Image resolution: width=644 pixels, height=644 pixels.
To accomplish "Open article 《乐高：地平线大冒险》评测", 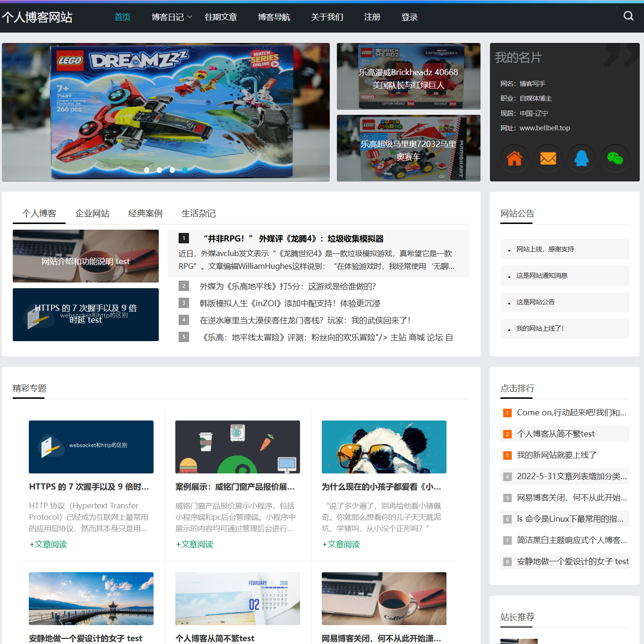I will click(x=326, y=337).
